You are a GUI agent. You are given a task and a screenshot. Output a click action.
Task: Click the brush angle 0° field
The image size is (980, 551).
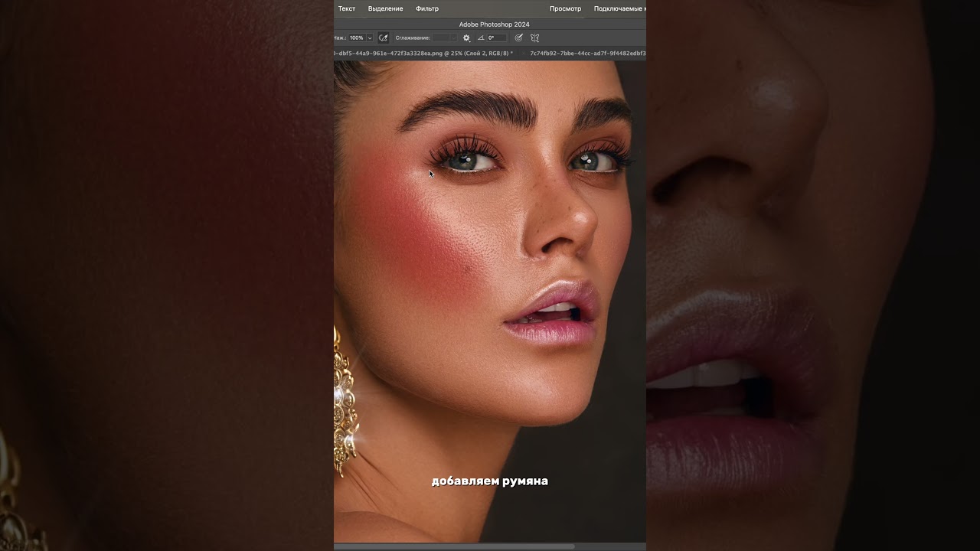click(497, 37)
